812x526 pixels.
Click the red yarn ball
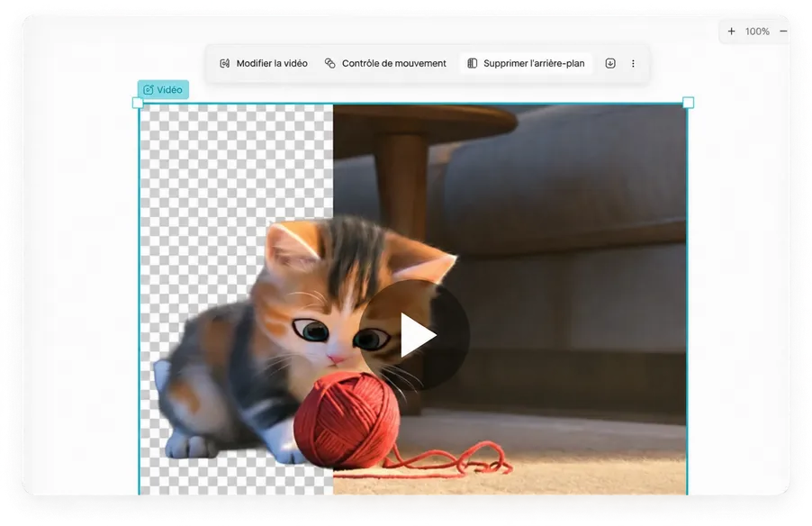pyautogui.click(x=347, y=420)
